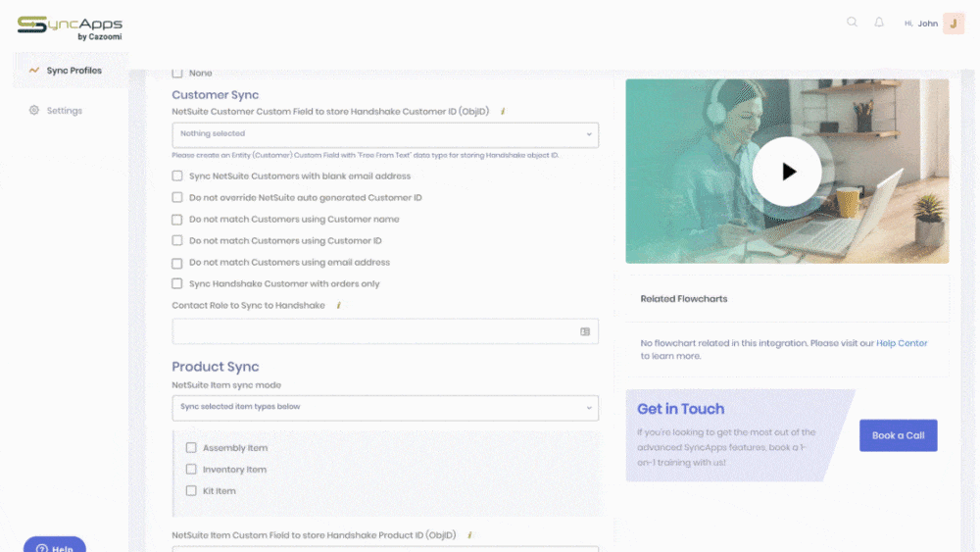Screen dimensions: 980x552
Task: Play the tutorial video
Action: pyautogui.click(x=787, y=172)
